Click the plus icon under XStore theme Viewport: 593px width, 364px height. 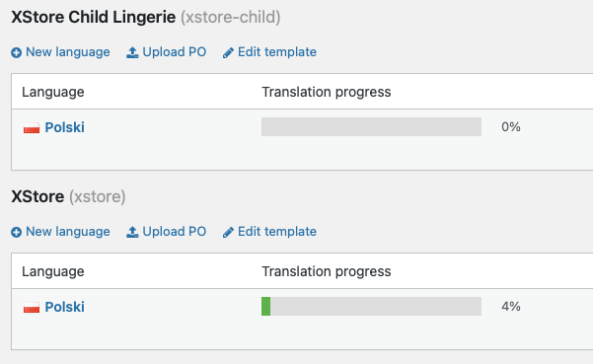(x=16, y=232)
